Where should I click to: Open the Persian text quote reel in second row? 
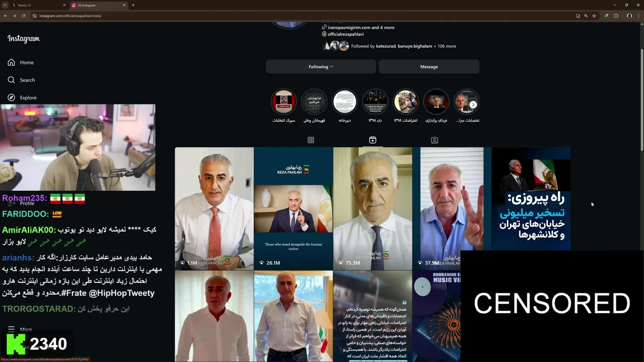tap(372, 316)
